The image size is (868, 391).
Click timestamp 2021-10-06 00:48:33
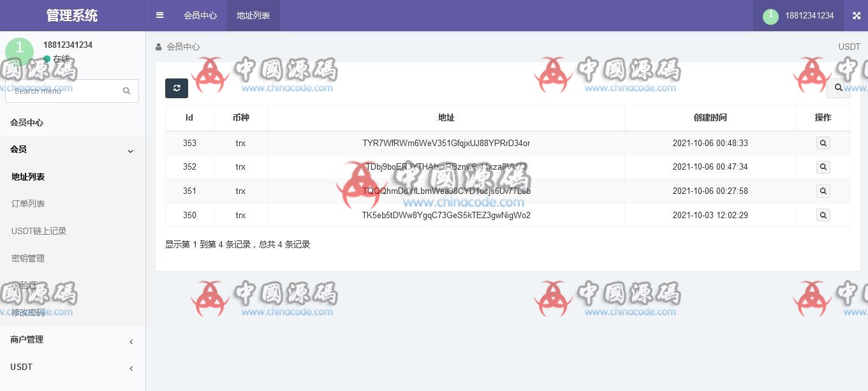point(710,143)
